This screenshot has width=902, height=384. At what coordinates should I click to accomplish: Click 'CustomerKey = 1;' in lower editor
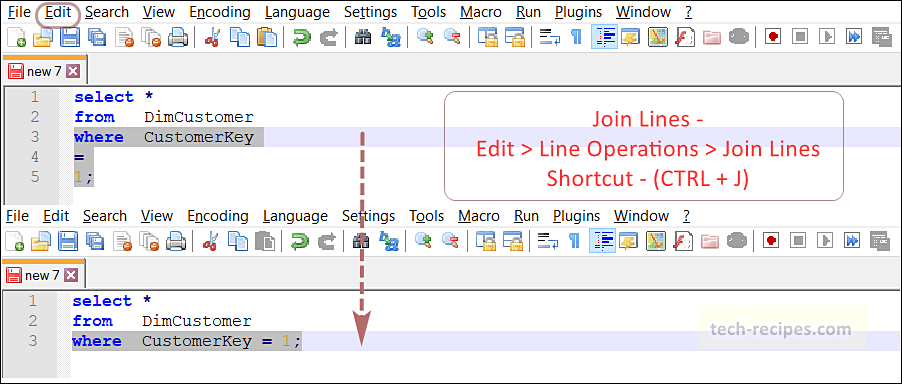pyautogui.click(x=221, y=341)
